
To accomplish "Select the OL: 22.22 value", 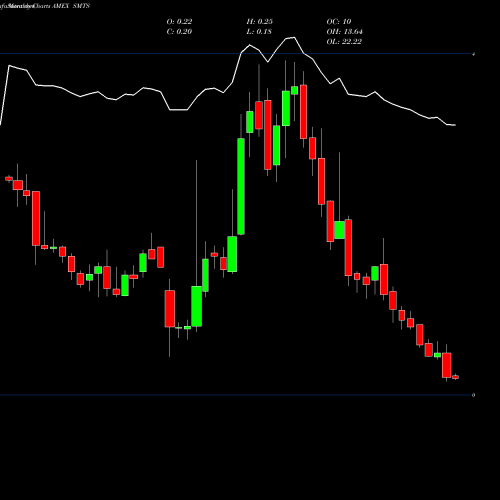I will [344, 42].
